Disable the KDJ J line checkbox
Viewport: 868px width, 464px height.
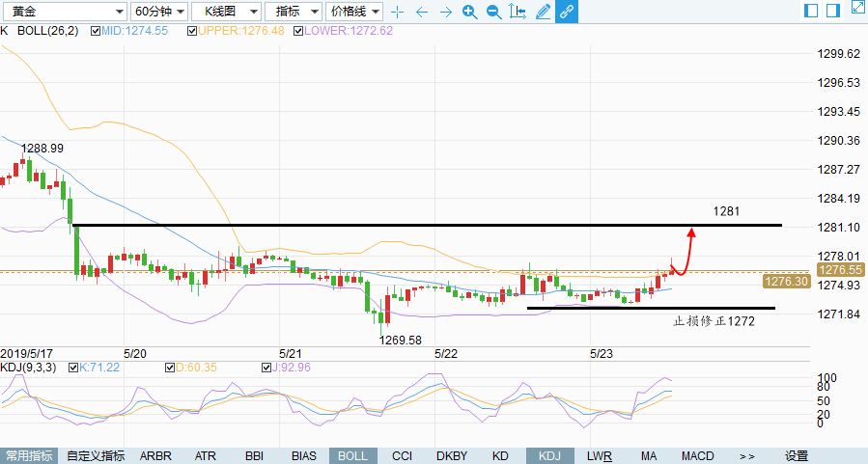click(x=267, y=368)
